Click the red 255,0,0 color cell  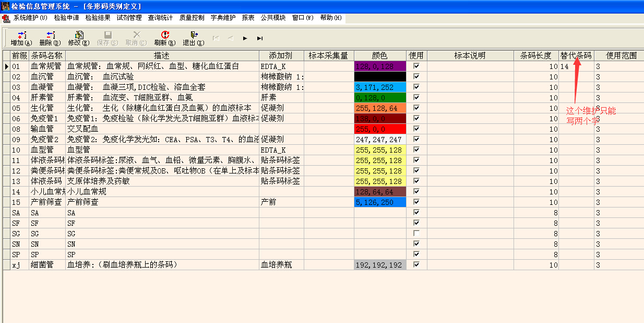pos(380,129)
